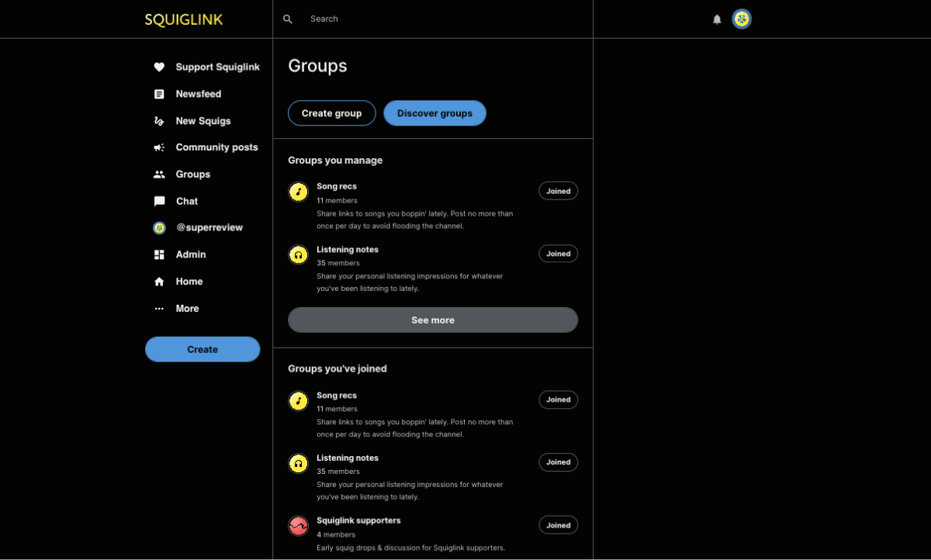Click the search magnifier icon
Viewport: 931px width, 560px height.
[x=288, y=19]
